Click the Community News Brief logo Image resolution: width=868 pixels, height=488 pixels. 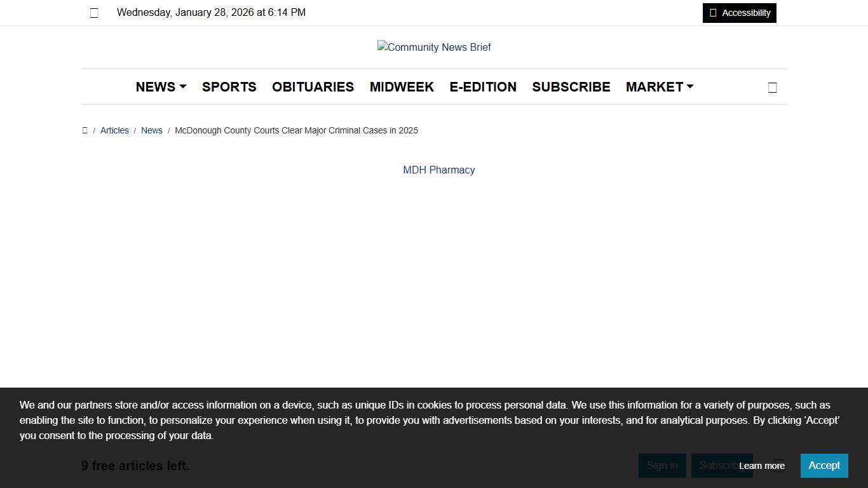(434, 47)
